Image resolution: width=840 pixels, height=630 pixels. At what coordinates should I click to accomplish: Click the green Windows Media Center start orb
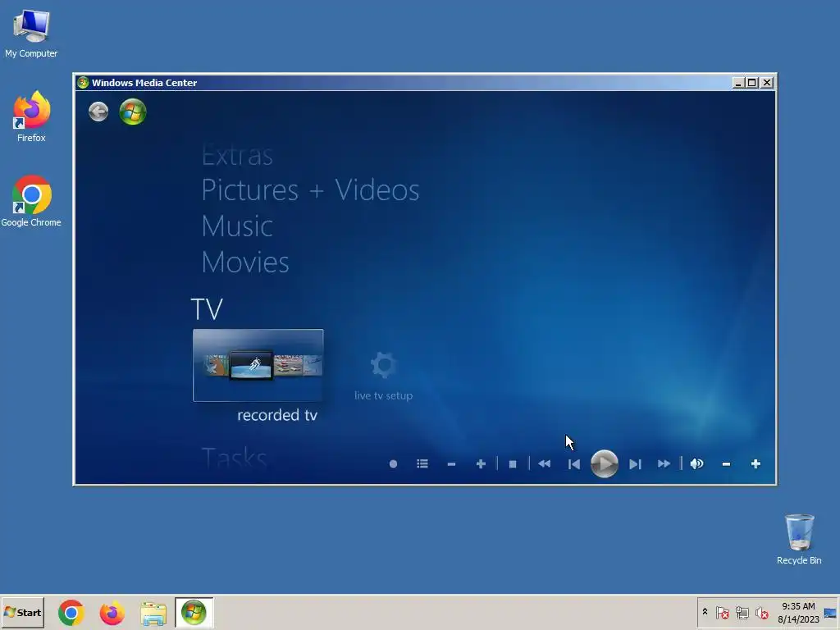[x=133, y=112]
